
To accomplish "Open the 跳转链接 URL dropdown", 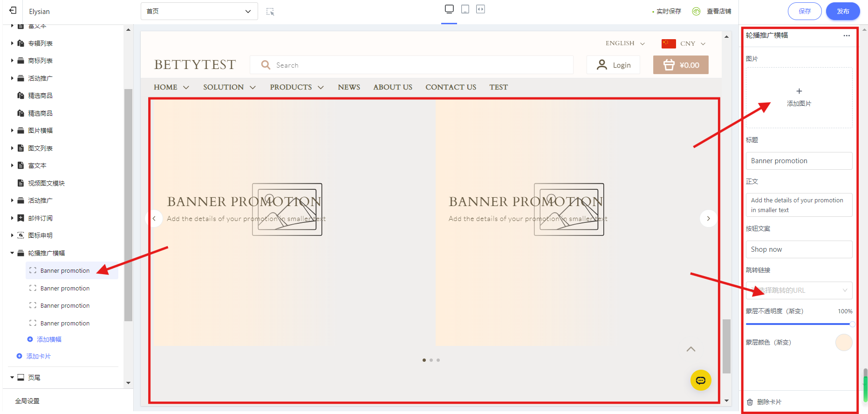I will point(799,290).
